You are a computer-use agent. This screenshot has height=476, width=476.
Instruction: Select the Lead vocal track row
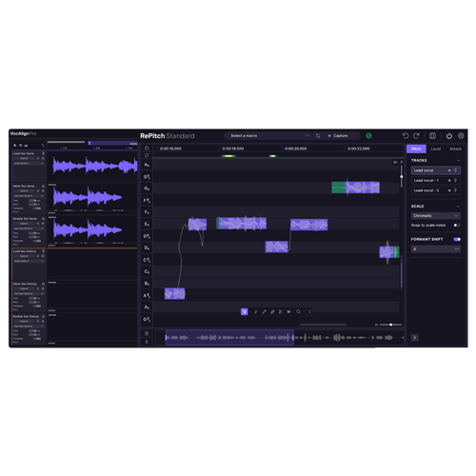436,170
